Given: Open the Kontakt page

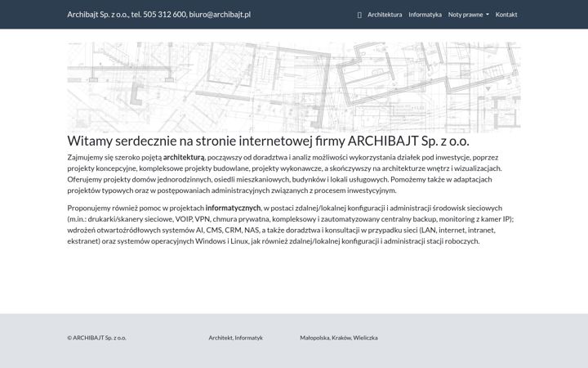Looking at the screenshot, I should tap(506, 15).
